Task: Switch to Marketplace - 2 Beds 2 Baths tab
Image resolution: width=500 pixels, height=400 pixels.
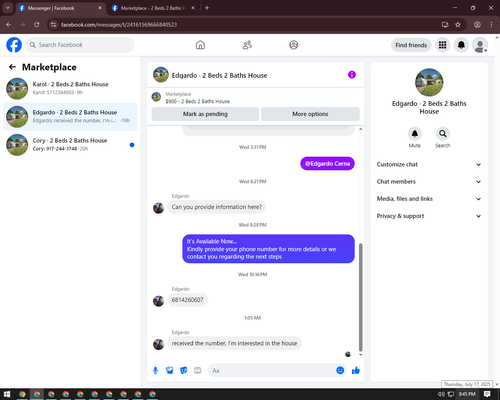Action: [x=153, y=8]
